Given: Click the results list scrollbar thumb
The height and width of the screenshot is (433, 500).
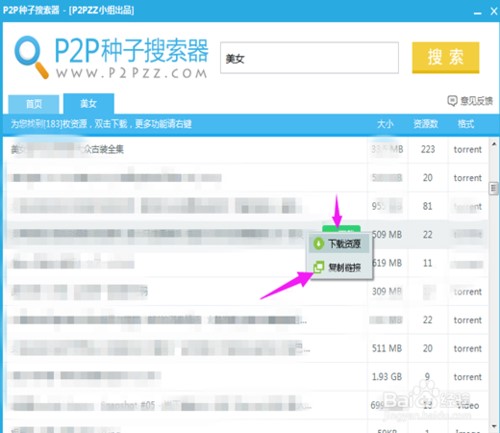Looking at the screenshot, I should (494, 188).
